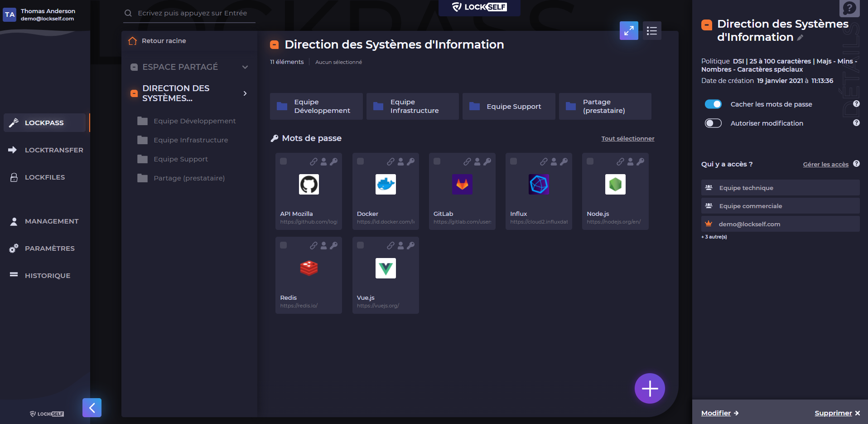Click the GitHub icon on API Mozilla card

click(x=309, y=185)
